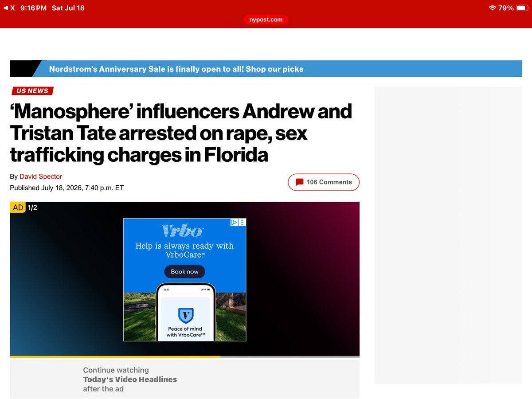Click the Today's Video Headlines text
Viewport: 532px width, 399px height.
click(130, 379)
